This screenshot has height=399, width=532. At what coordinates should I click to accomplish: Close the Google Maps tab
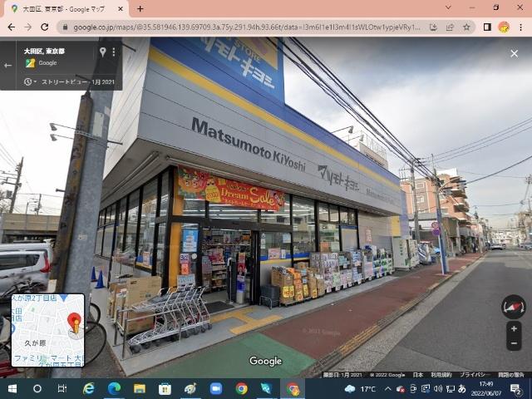click(121, 9)
